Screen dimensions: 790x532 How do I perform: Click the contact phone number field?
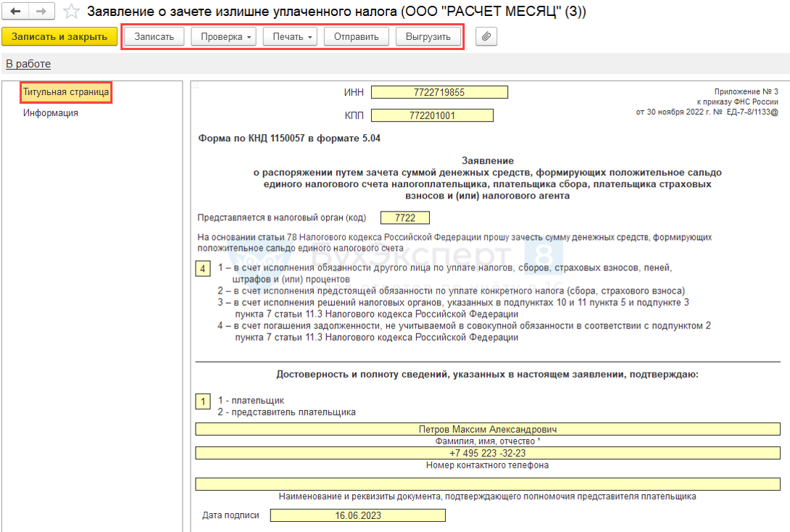(487, 452)
